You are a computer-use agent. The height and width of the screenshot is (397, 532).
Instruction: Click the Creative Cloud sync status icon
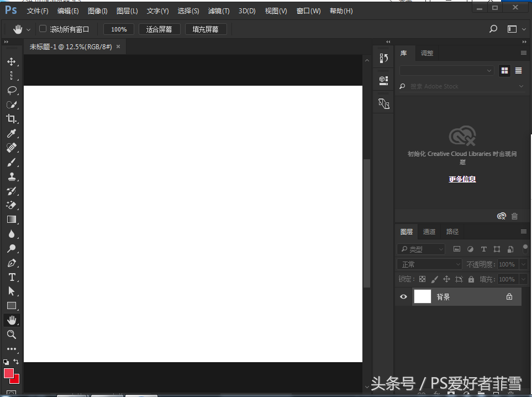(502, 216)
